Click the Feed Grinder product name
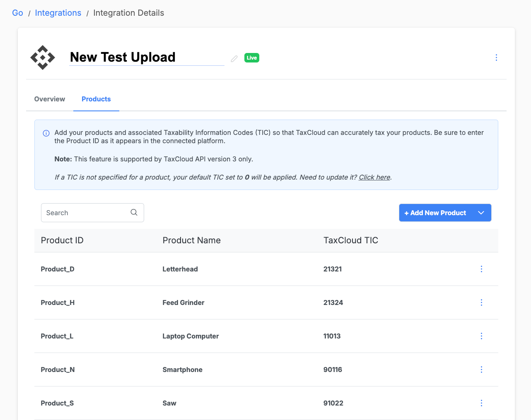The height and width of the screenshot is (420, 531). point(183,302)
